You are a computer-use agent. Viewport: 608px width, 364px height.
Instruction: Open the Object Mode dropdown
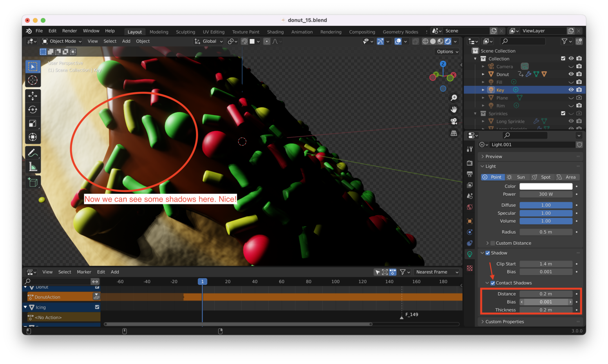click(62, 41)
